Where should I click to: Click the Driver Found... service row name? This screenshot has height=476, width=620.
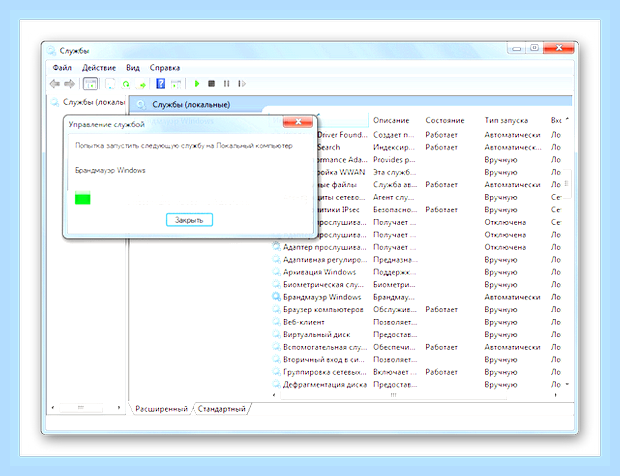click(342, 135)
